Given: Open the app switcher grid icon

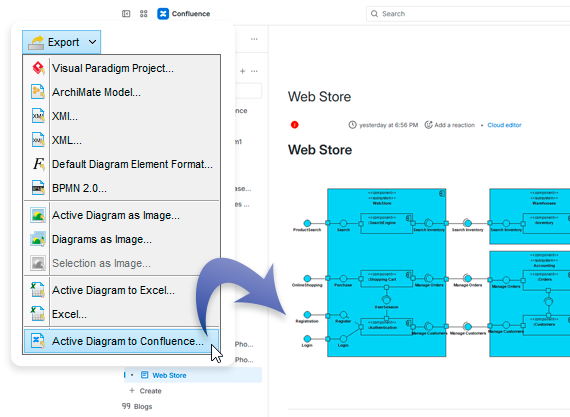Looking at the screenshot, I should pyautogui.click(x=144, y=14).
